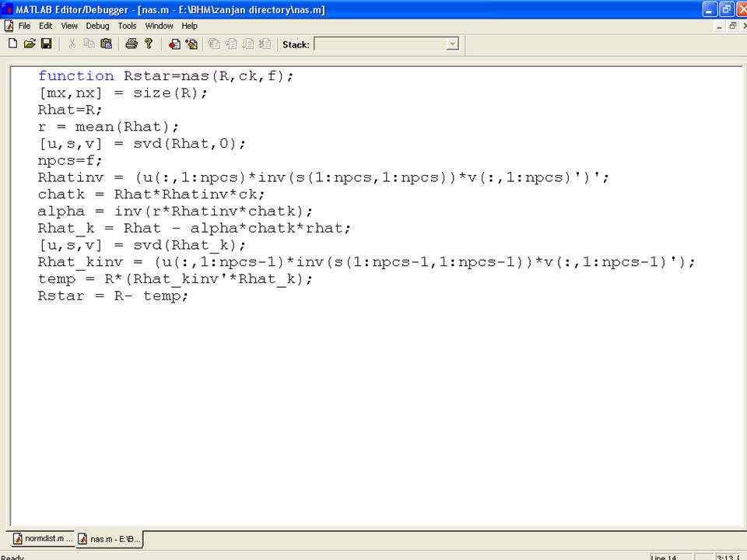
Task: Open the Debug menu
Action: tap(98, 26)
